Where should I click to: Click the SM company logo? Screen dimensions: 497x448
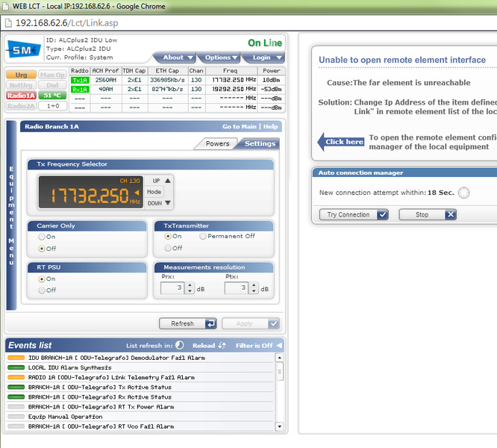click(x=24, y=49)
